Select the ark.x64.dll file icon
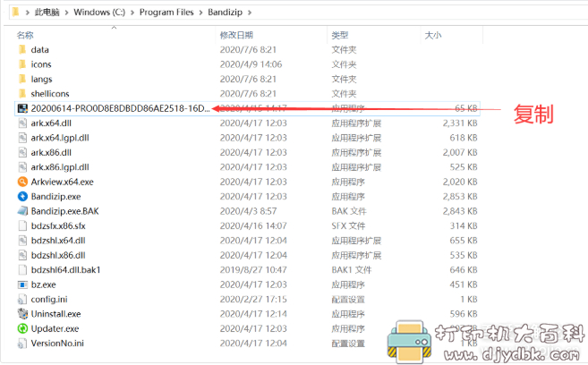The image size is (588, 365). pyautogui.click(x=22, y=123)
